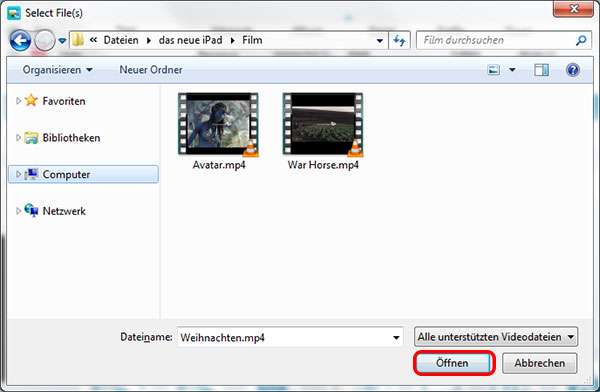The image size is (600, 392).
Task: Change view with the view icon
Action: 494,70
